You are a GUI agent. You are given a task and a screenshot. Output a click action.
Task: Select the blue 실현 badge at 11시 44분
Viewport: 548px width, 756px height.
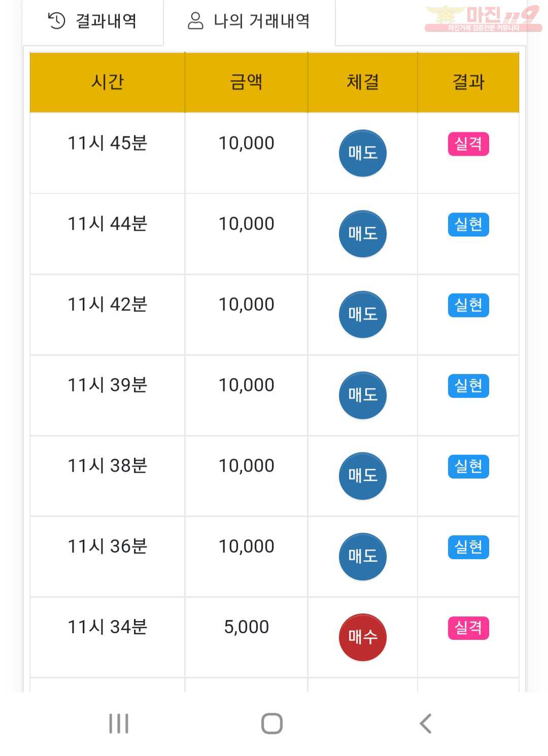[x=468, y=225]
